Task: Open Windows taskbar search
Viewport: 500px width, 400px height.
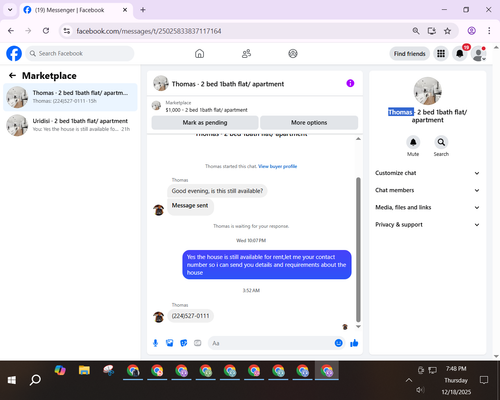Action: pos(35,380)
